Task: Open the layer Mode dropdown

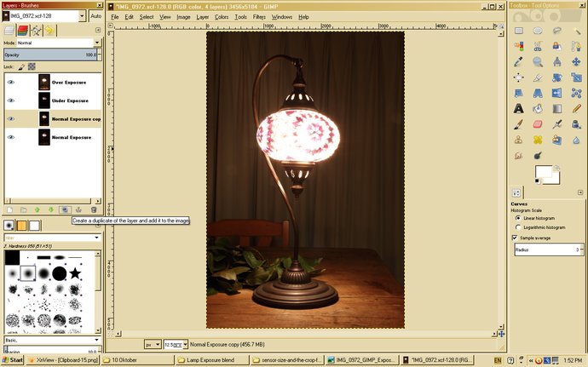Action: click(97, 43)
